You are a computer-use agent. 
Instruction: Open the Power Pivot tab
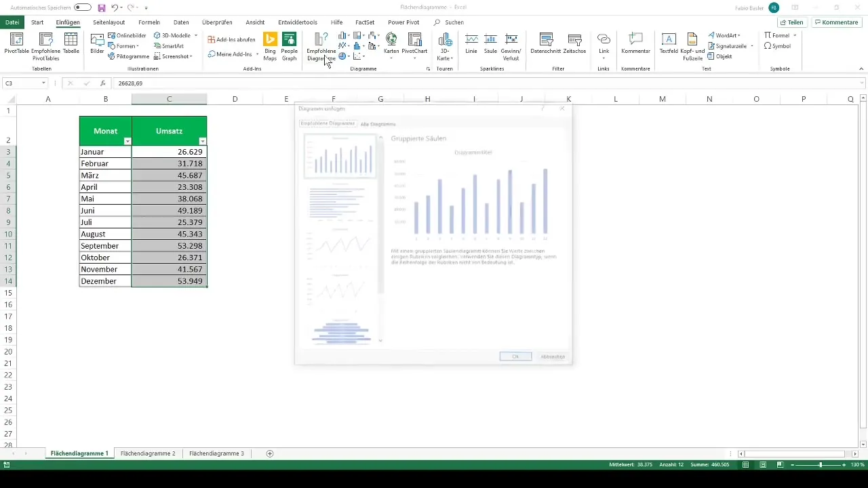click(403, 22)
